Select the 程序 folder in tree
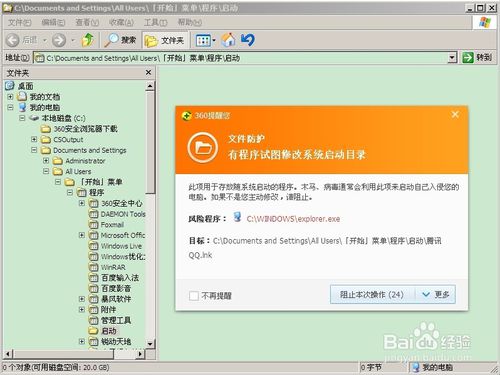The height and width of the screenshot is (375, 500). tap(96, 193)
